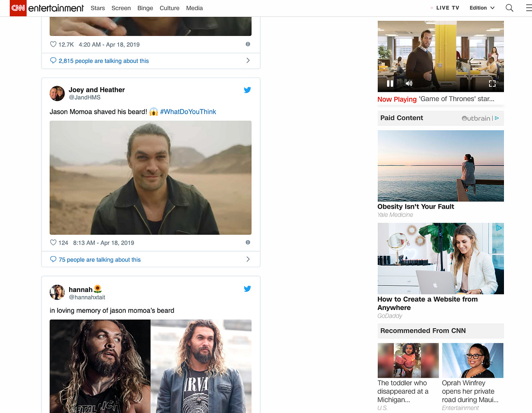Click the entertainment section title

(x=56, y=8)
